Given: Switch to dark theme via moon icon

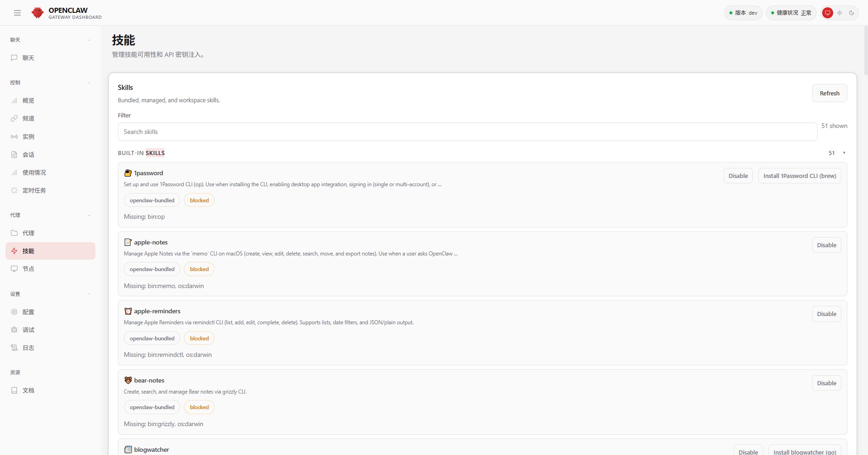Looking at the screenshot, I should point(851,13).
